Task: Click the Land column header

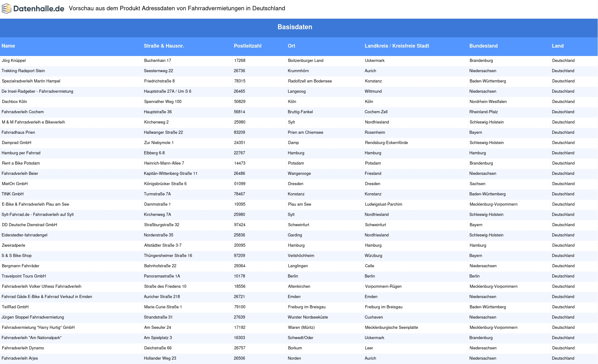Action: pos(558,46)
